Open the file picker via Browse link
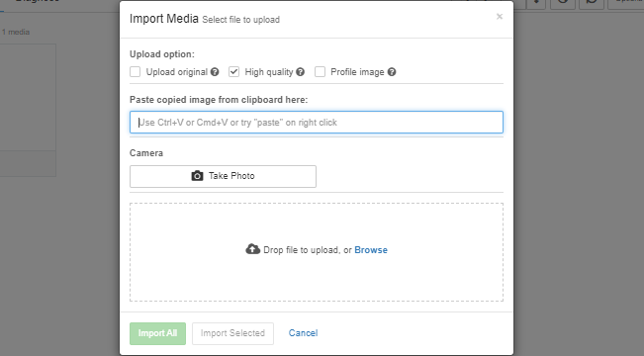Image resolution: width=644 pixels, height=356 pixels. coord(371,250)
